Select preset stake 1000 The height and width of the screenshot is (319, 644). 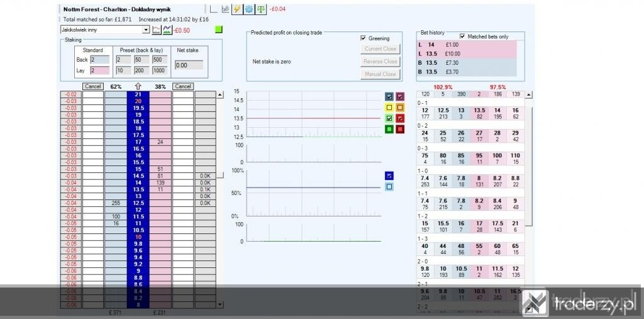pos(159,70)
